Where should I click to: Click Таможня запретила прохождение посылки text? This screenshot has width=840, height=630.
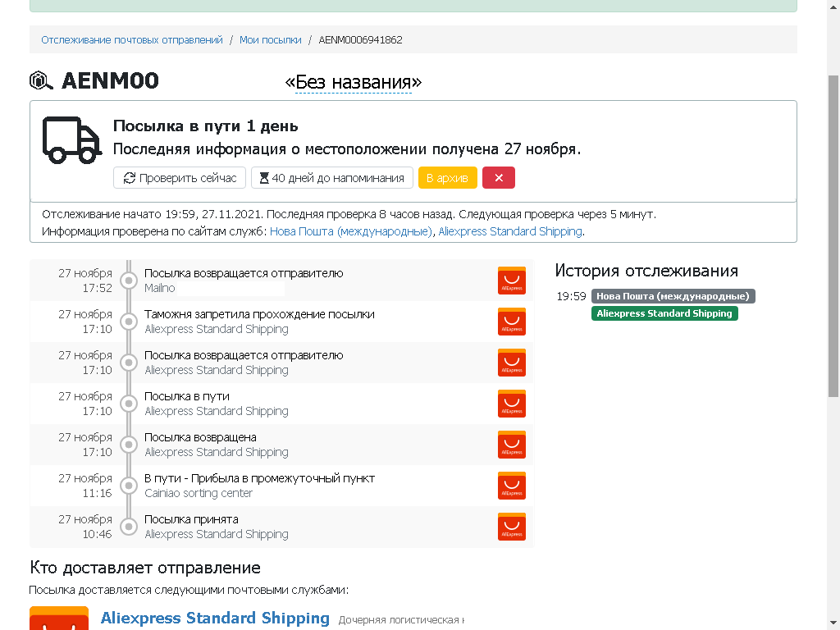click(x=259, y=314)
